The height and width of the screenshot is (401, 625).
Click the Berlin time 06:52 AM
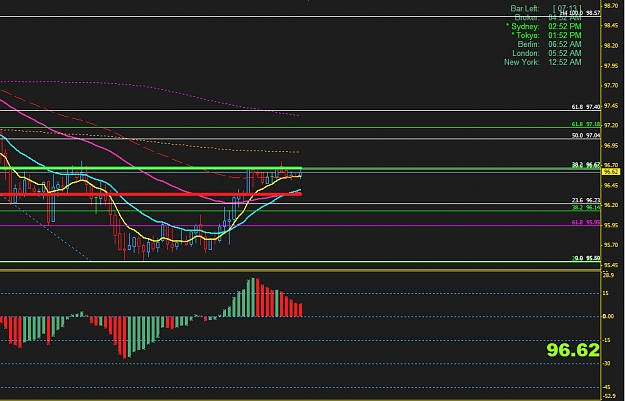565,44
